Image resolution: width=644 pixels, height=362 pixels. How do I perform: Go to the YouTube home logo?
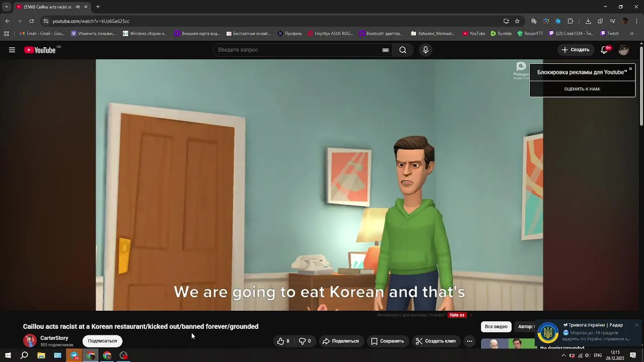[x=40, y=50]
